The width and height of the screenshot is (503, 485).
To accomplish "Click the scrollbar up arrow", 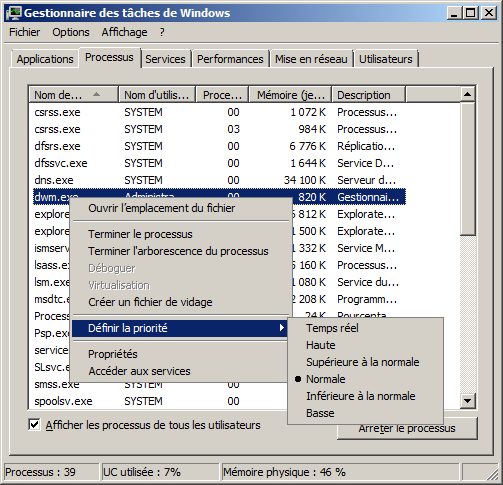I will [x=467, y=95].
